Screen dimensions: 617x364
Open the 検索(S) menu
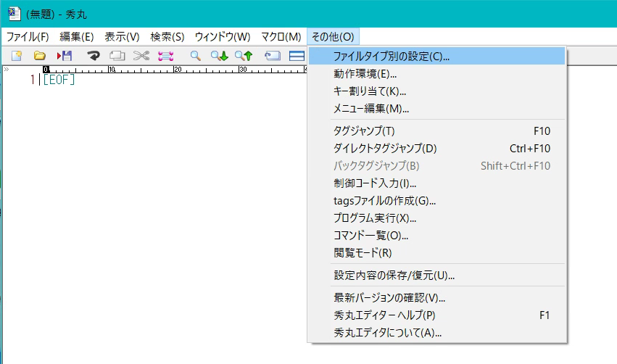point(167,36)
